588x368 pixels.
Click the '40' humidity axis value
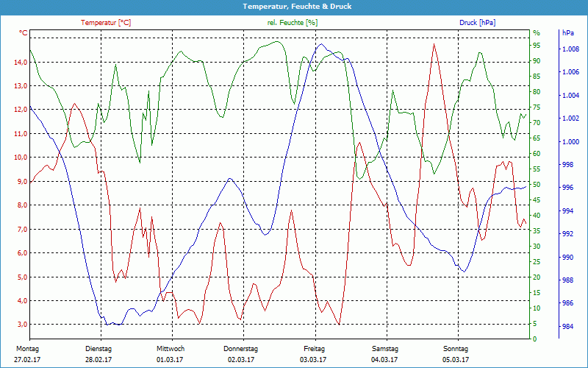[537, 215]
